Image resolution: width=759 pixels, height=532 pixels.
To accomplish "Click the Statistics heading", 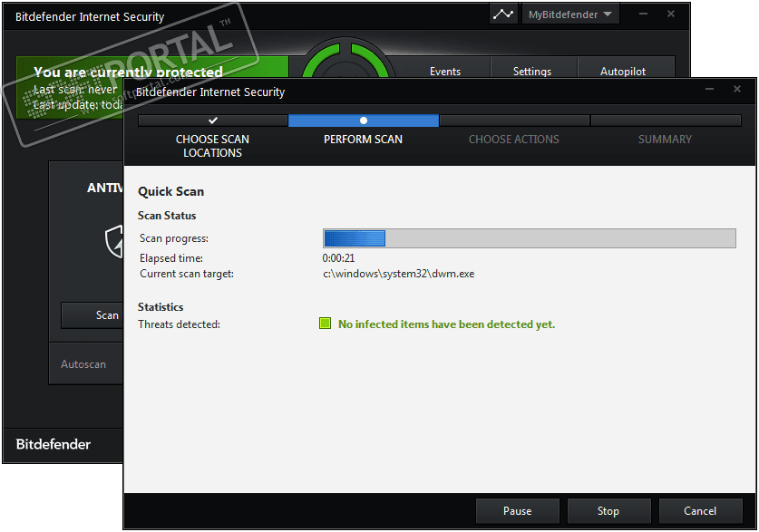I will pyautogui.click(x=161, y=307).
